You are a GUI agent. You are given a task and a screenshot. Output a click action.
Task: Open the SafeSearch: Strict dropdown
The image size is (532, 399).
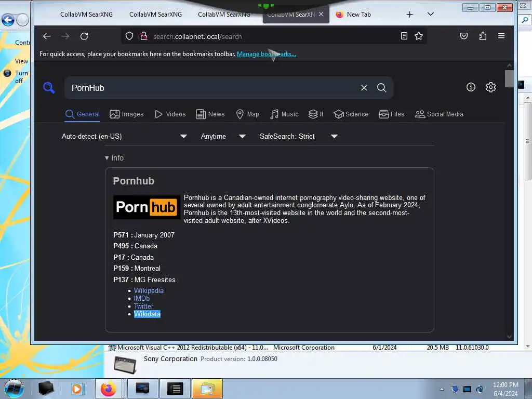[x=299, y=137]
